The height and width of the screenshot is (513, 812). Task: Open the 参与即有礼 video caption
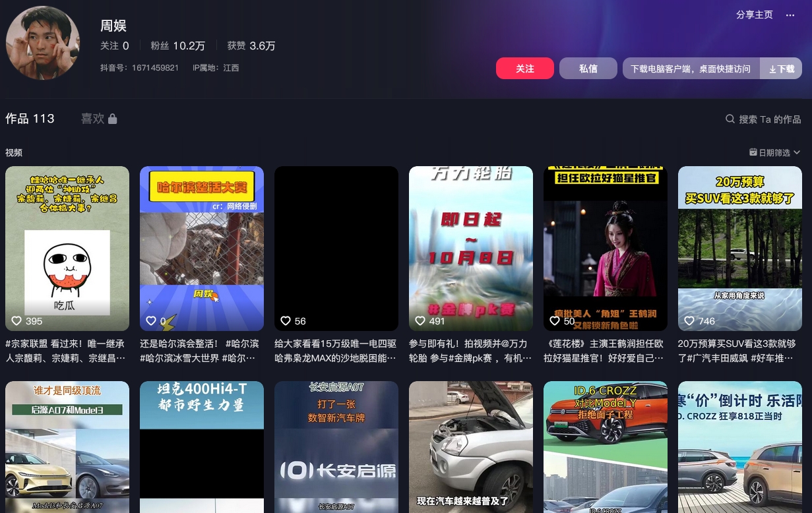[x=471, y=351]
